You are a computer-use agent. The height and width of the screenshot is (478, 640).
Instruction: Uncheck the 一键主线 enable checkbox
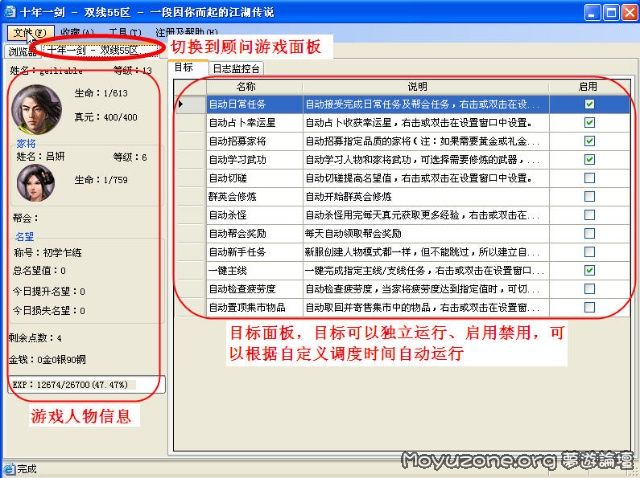pos(589,270)
